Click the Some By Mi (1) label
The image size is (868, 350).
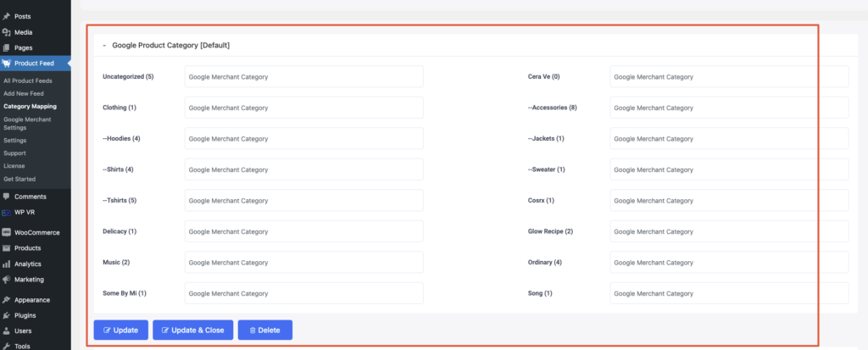point(125,293)
